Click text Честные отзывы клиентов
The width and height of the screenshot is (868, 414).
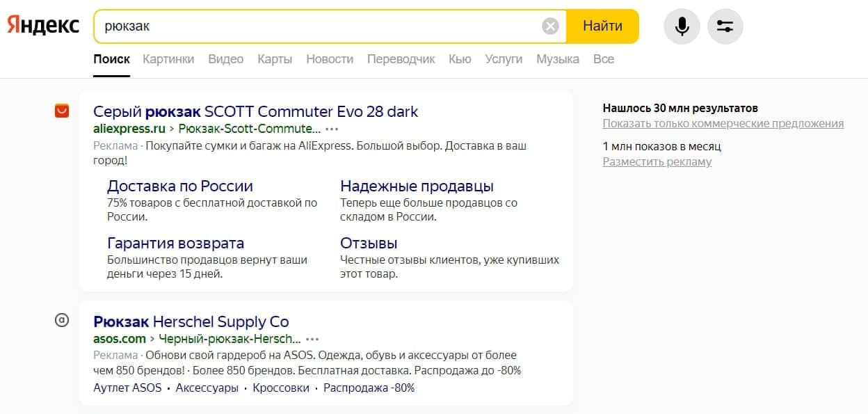pyautogui.click(x=449, y=266)
